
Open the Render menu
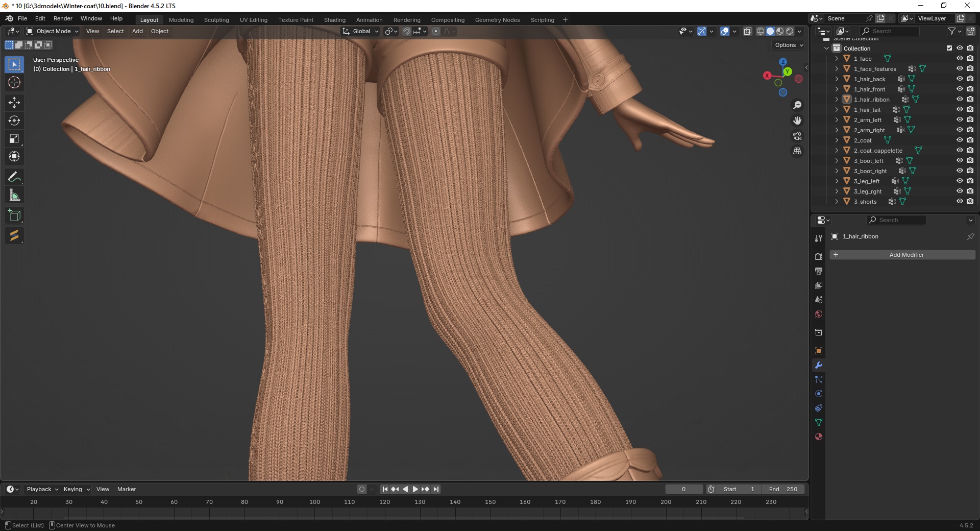point(63,18)
